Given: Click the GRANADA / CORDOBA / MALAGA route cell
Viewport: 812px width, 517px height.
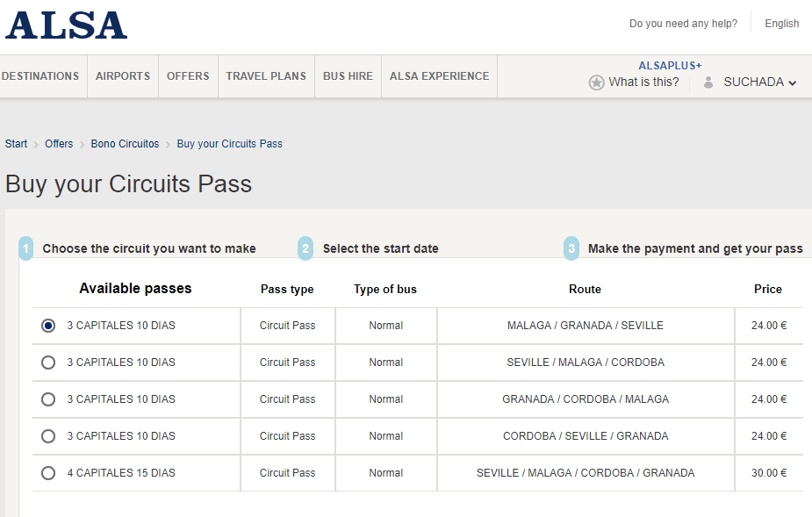Looking at the screenshot, I should [586, 399].
